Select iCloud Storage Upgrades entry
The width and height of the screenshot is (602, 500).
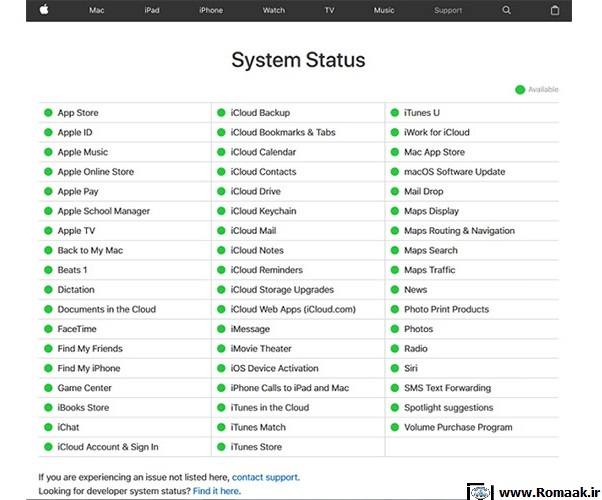point(282,290)
